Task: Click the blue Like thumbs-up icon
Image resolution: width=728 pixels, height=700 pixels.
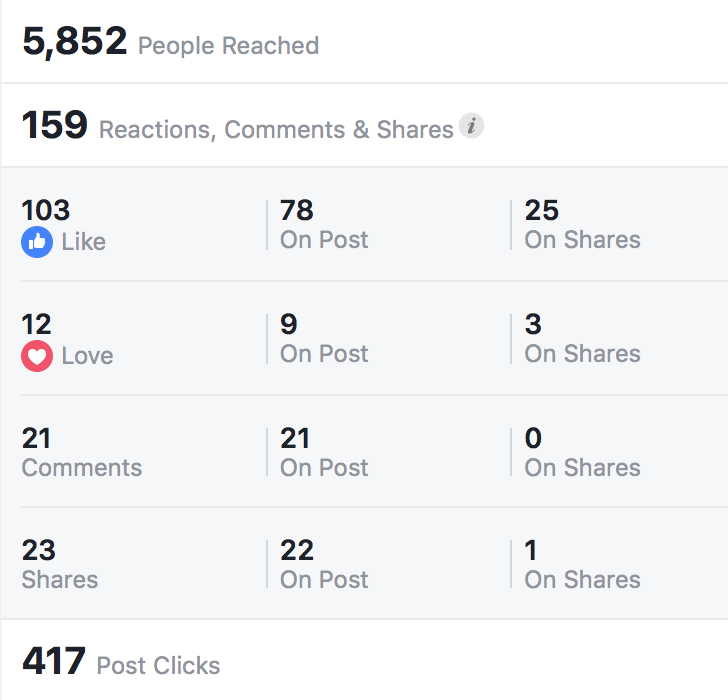Action: [37, 242]
